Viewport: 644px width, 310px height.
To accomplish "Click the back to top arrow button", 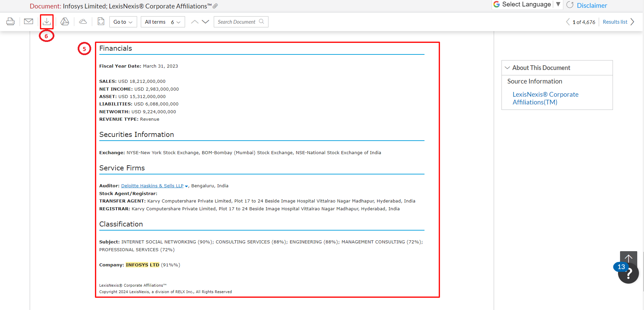I will point(628,258).
